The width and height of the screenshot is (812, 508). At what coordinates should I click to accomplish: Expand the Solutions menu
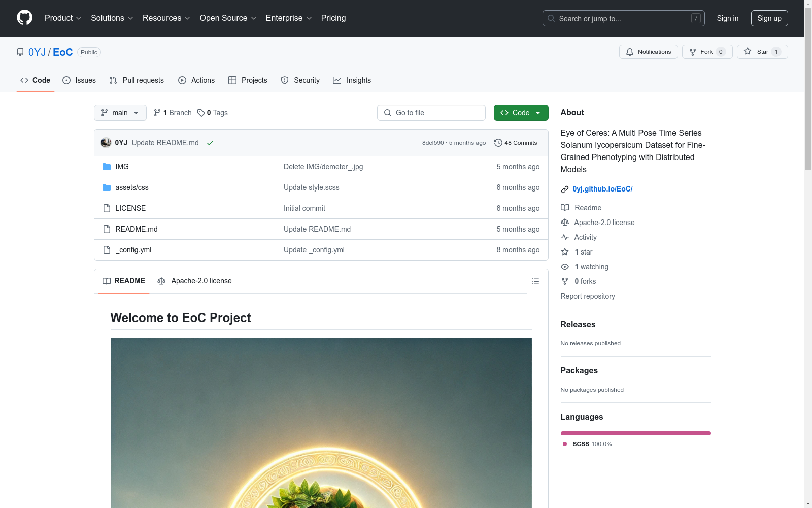(x=112, y=18)
